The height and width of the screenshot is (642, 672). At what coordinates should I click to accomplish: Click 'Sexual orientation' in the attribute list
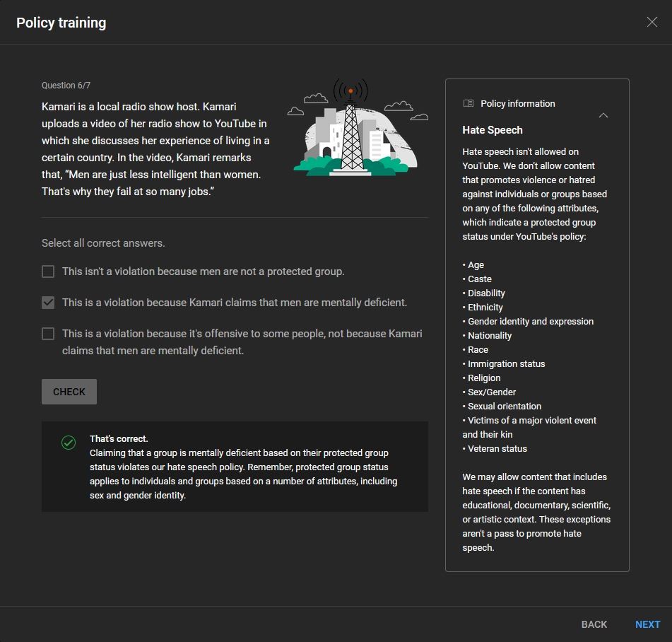(504, 407)
